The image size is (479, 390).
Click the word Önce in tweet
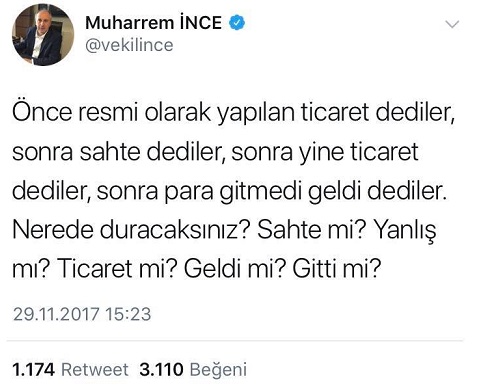tap(42, 112)
